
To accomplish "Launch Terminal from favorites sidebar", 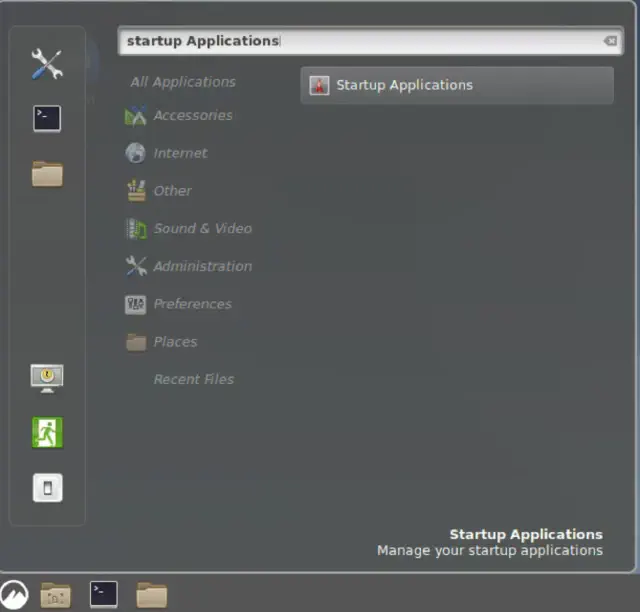I will (47, 118).
